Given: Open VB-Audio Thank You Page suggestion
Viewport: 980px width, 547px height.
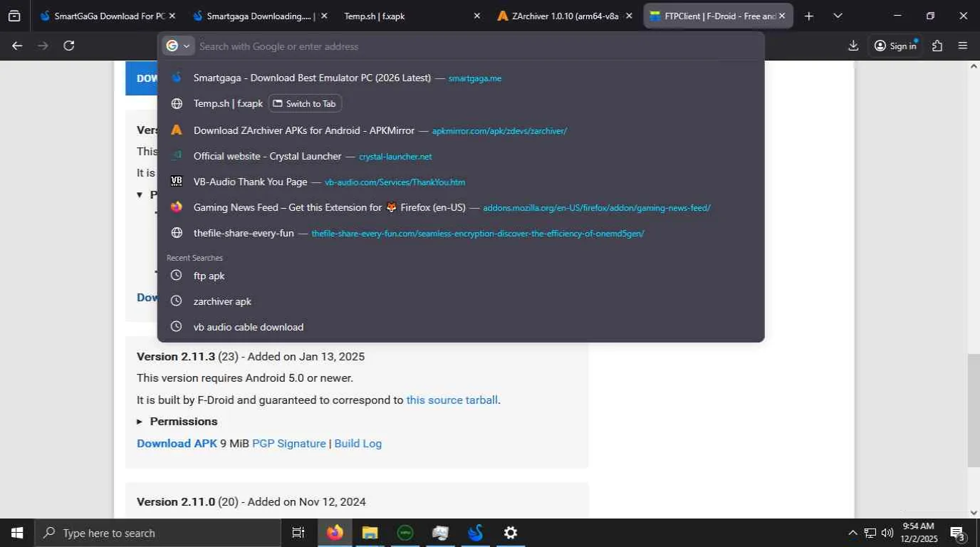Looking at the screenshot, I should point(461,182).
